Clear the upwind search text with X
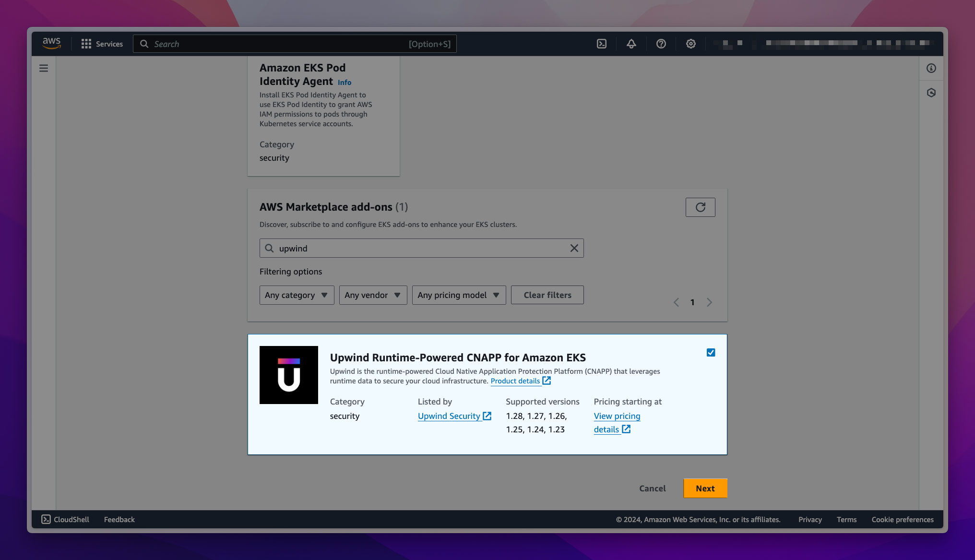975x560 pixels. (574, 248)
